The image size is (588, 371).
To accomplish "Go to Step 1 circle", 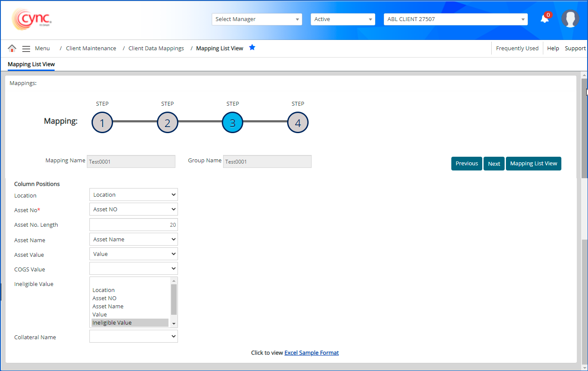I will (102, 123).
